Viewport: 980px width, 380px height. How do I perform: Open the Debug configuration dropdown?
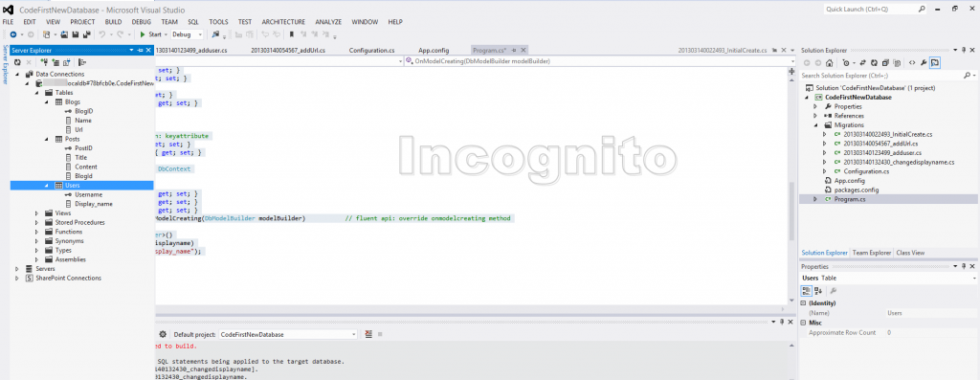point(187,34)
